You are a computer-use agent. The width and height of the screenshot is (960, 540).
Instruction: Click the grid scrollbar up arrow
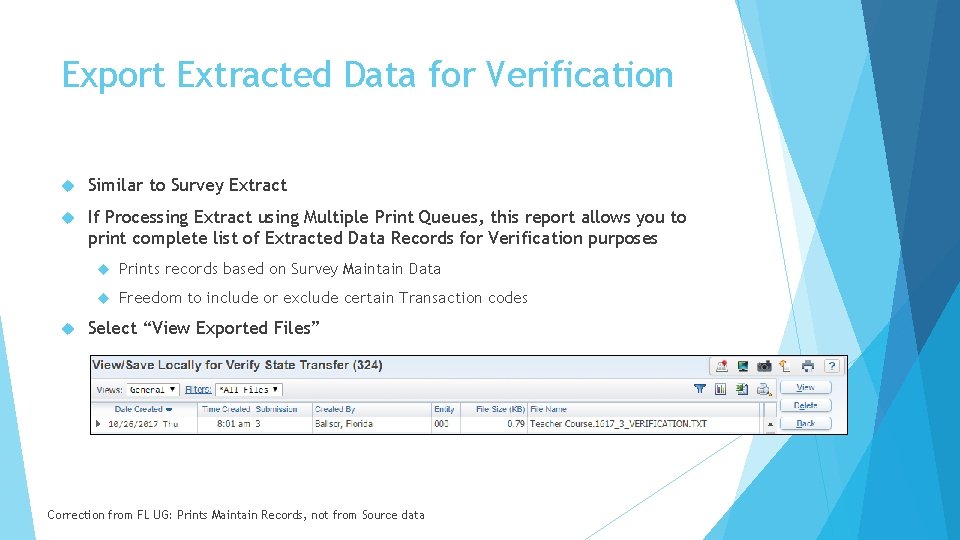pyautogui.click(x=770, y=424)
